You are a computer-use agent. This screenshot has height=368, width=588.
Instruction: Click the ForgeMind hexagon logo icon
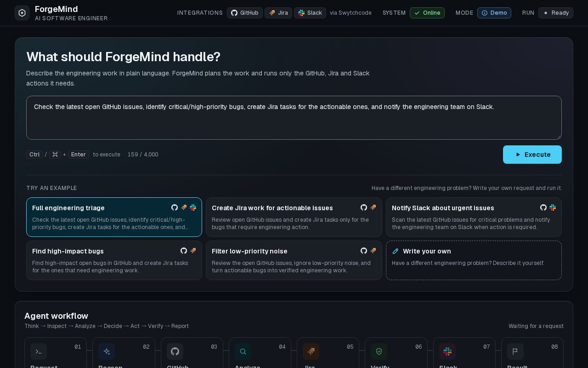pos(22,13)
